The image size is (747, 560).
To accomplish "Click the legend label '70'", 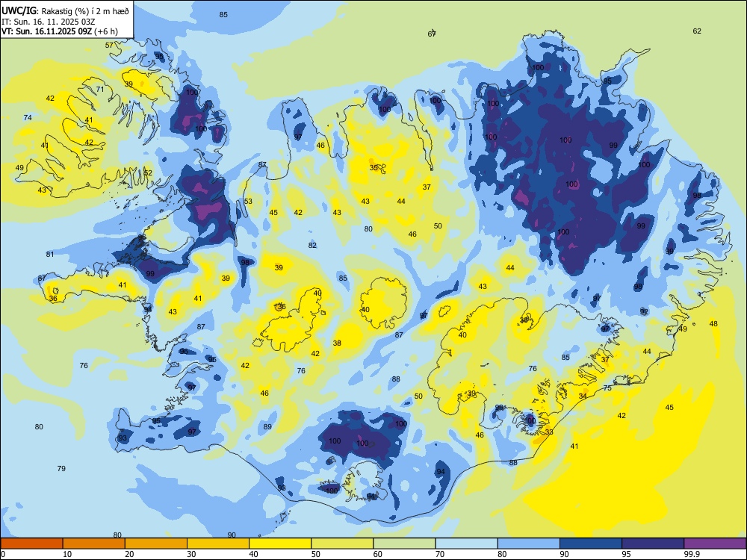I will (440, 554).
